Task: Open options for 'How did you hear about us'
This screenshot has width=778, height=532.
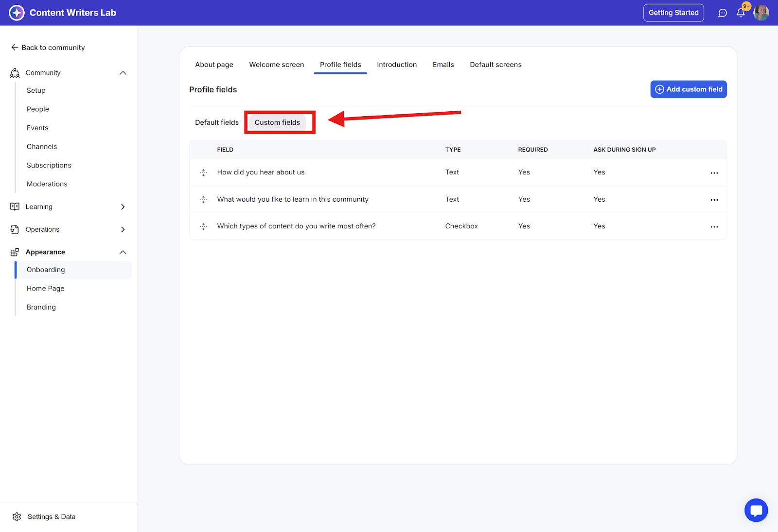Action: 714,173
